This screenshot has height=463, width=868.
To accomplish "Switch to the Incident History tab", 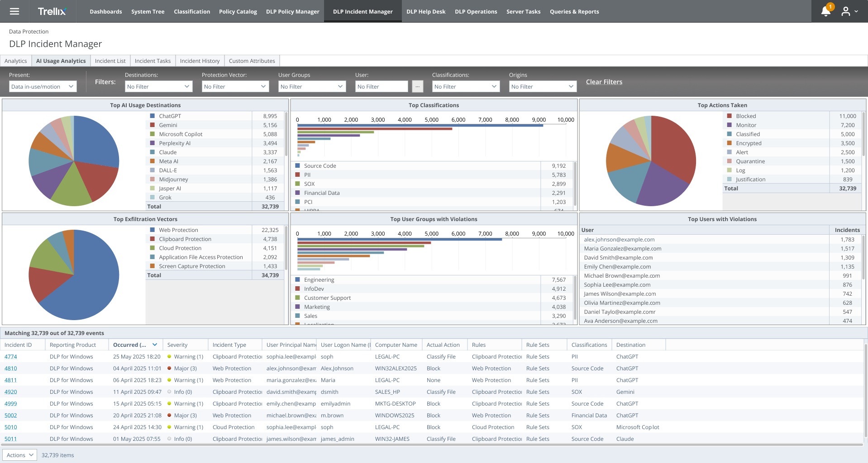I will [200, 61].
